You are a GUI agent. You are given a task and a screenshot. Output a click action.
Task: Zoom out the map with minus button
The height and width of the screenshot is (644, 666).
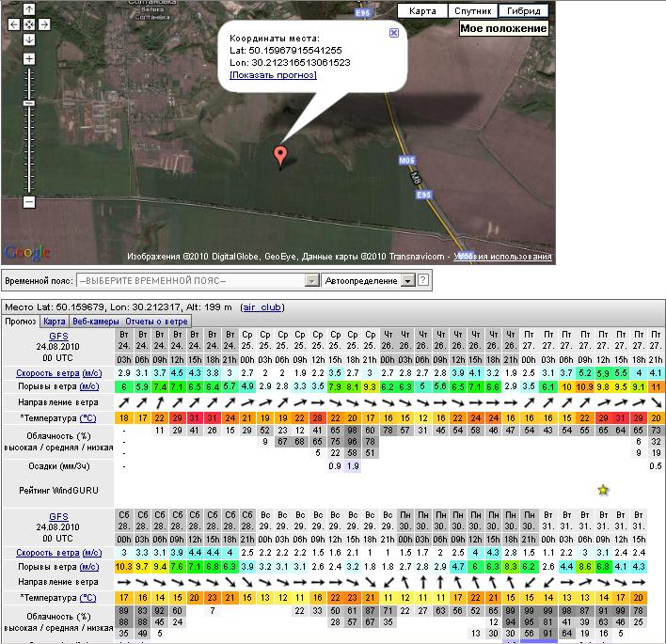coord(29,201)
